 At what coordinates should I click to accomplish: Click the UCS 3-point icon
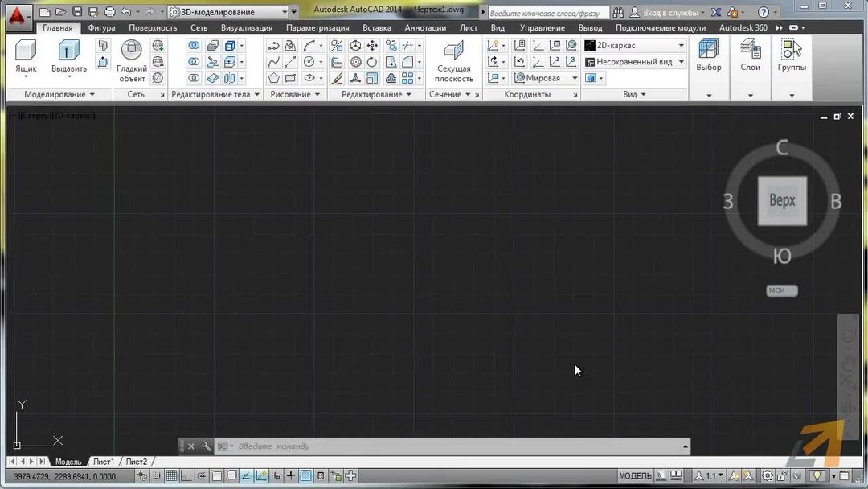[x=570, y=62]
